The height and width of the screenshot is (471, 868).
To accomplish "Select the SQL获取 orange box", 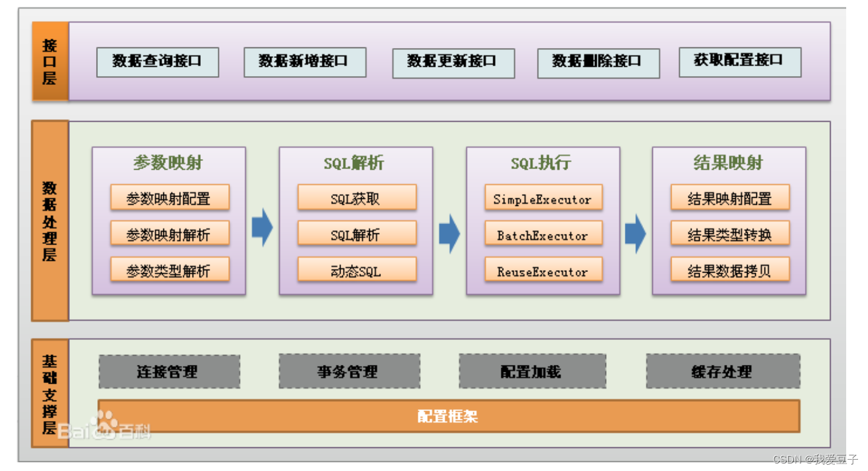I will (357, 198).
